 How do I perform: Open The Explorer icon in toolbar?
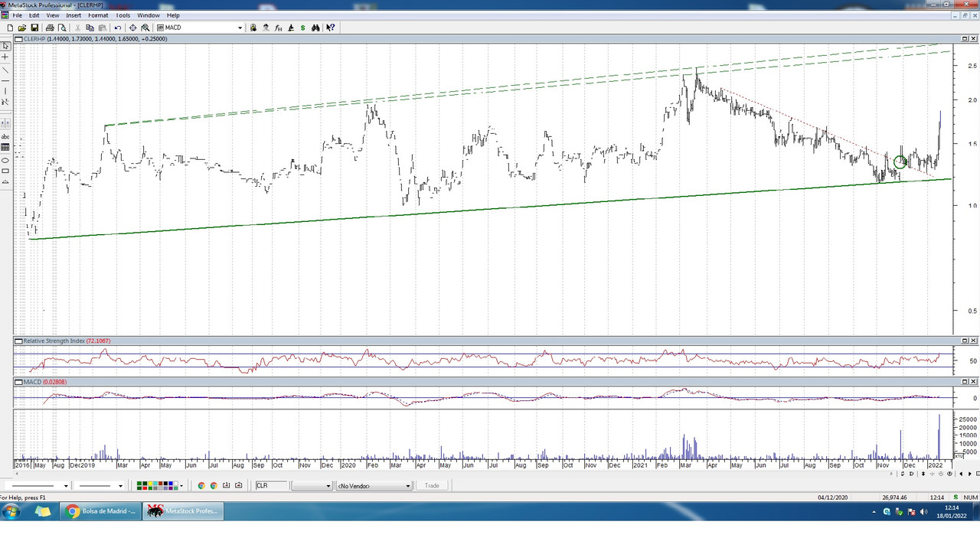(x=253, y=28)
